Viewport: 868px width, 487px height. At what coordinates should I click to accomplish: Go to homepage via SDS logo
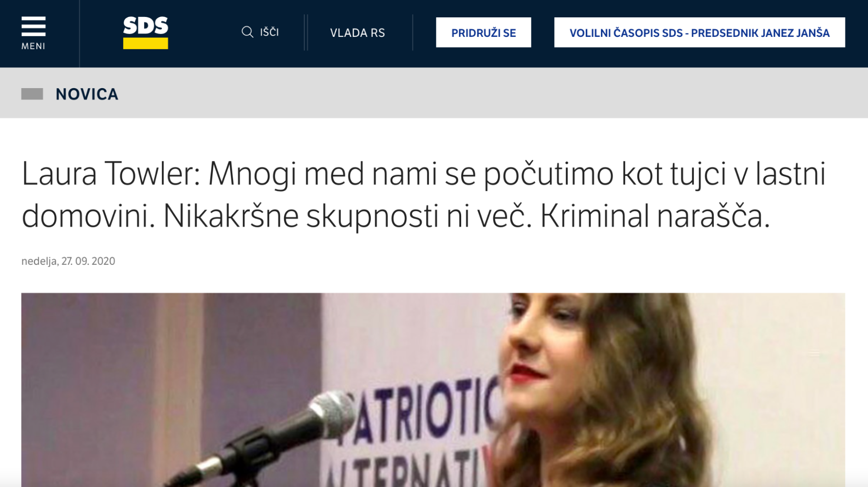click(x=145, y=33)
